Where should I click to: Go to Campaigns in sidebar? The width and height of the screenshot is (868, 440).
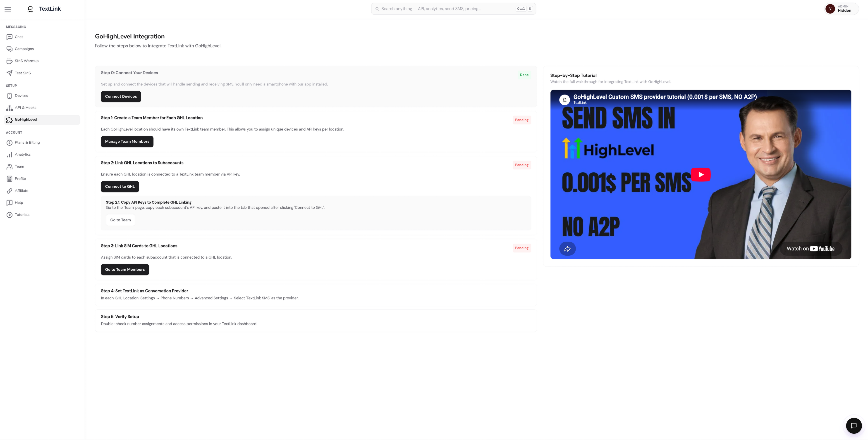(x=42, y=49)
